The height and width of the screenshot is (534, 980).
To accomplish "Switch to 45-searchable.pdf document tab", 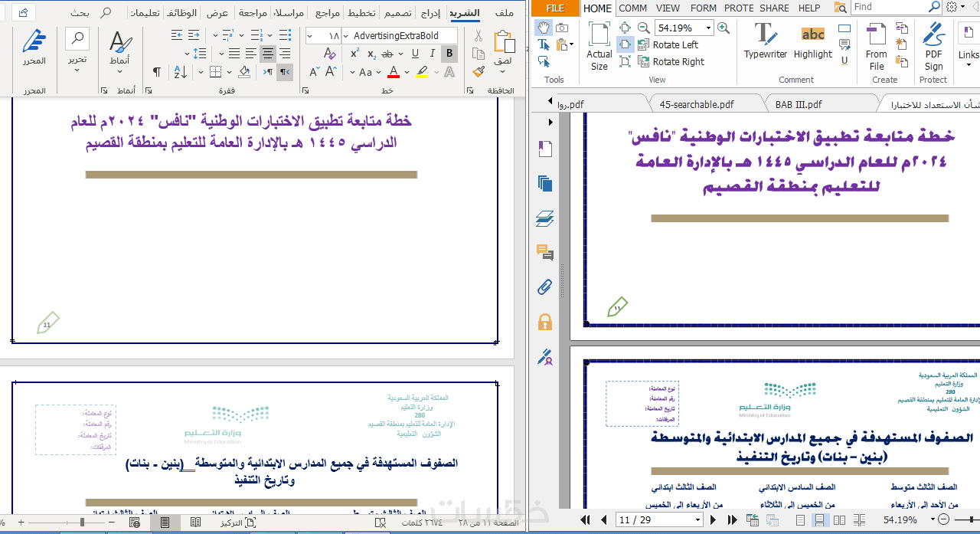I will coord(696,105).
